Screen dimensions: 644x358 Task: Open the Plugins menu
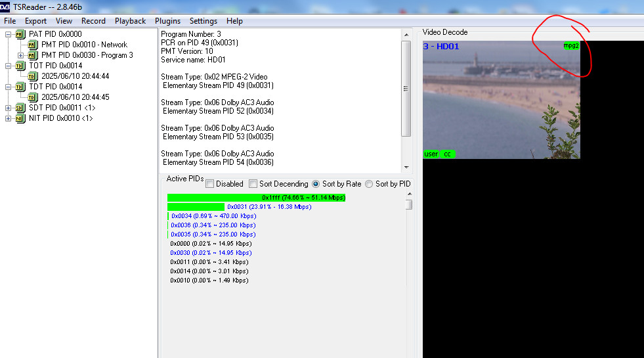[x=167, y=21]
